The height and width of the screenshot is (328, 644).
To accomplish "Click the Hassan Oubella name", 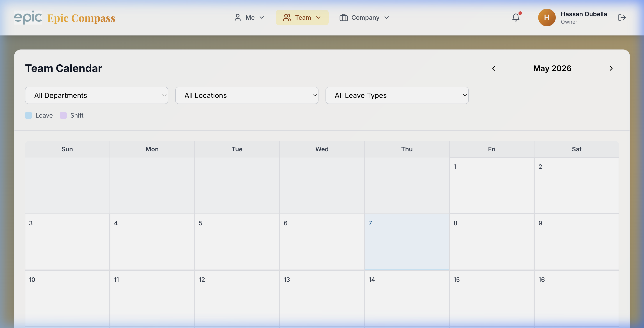I will point(584,14).
